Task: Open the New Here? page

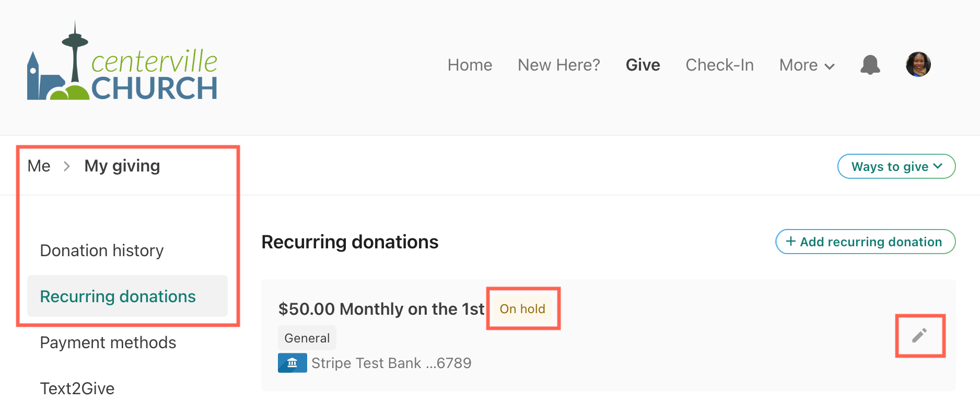Action: click(x=559, y=65)
